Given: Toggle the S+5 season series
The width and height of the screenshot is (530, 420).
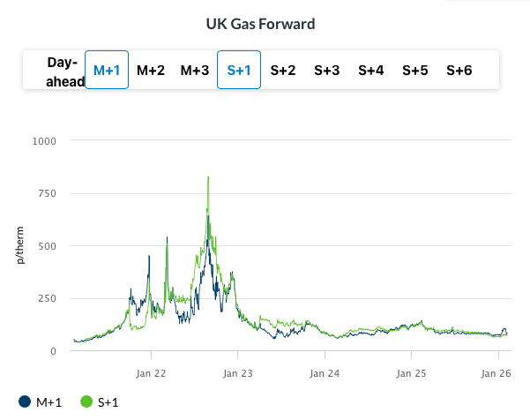Looking at the screenshot, I should [x=415, y=71].
